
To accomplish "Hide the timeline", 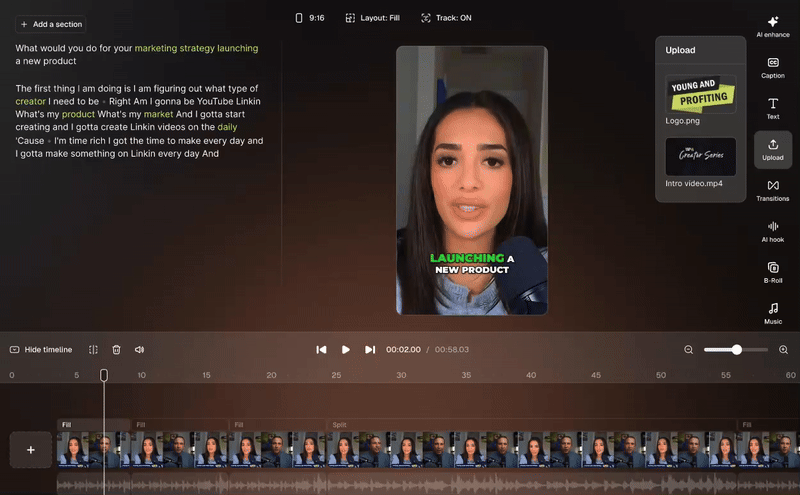I will [x=41, y=350].
